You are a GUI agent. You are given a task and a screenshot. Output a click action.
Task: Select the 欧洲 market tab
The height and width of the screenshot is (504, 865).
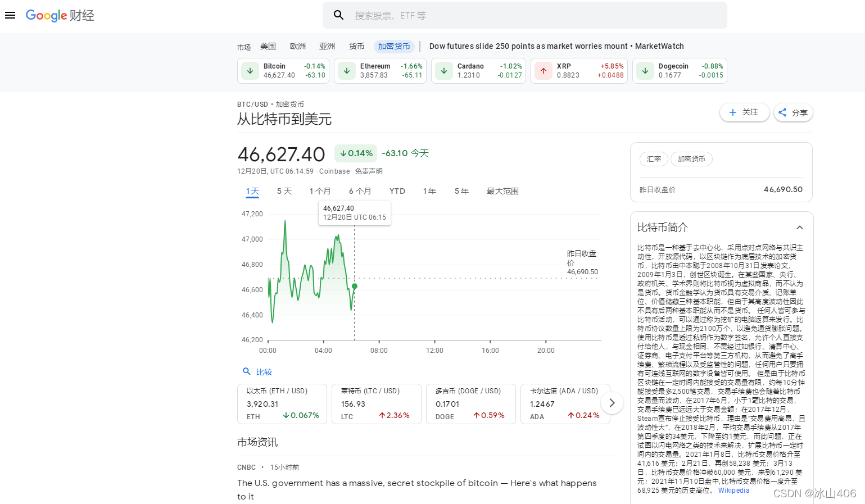point(298,47)
